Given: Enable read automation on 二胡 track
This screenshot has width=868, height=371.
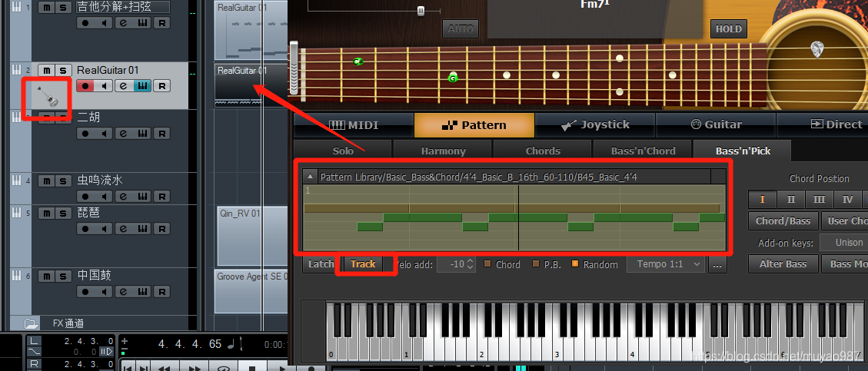Looking at the screenshot, I should coord(161,133).
